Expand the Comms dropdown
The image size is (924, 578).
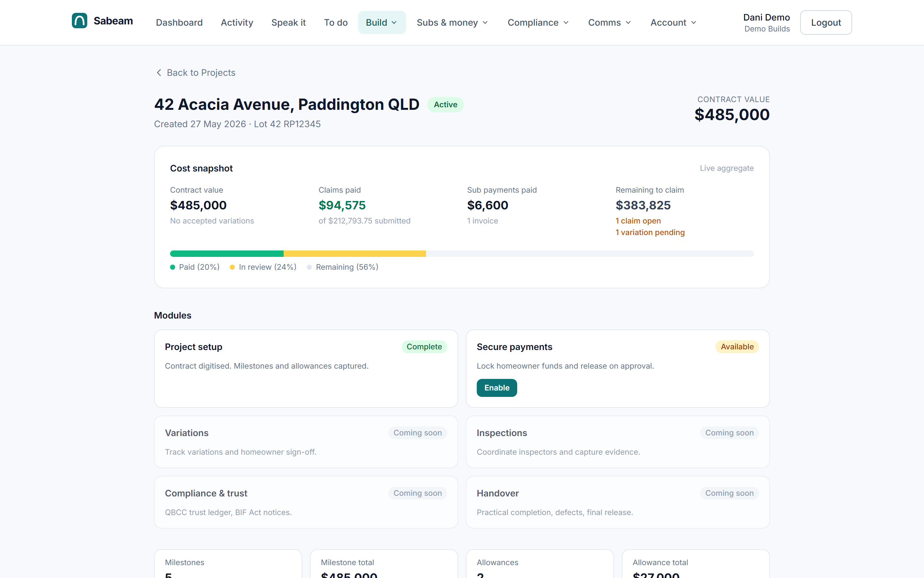(x=609, y=22)
